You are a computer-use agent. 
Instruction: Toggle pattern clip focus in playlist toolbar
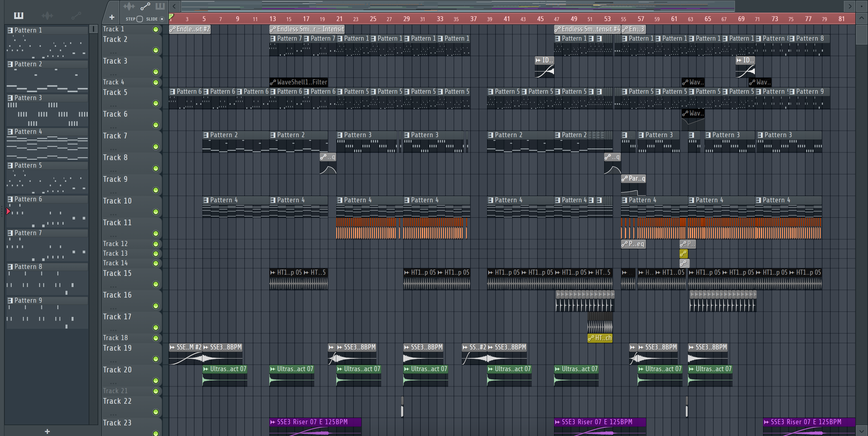pyautogui.click(x=160, y=6)
